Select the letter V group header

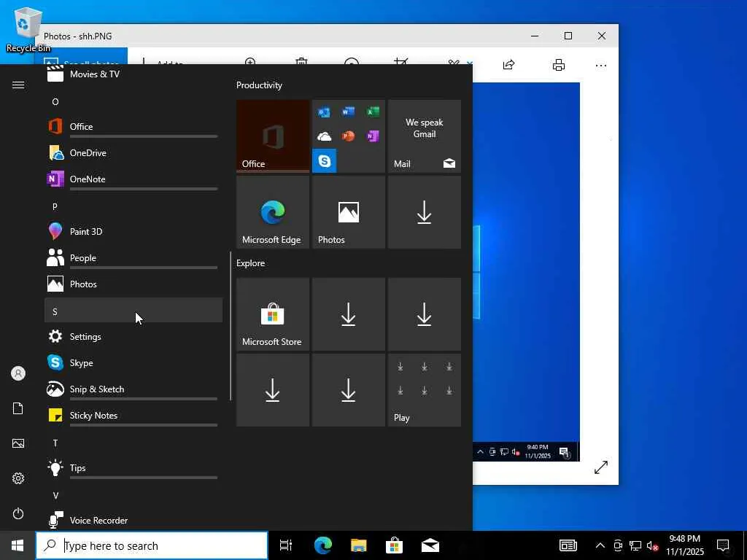(133, 495)
